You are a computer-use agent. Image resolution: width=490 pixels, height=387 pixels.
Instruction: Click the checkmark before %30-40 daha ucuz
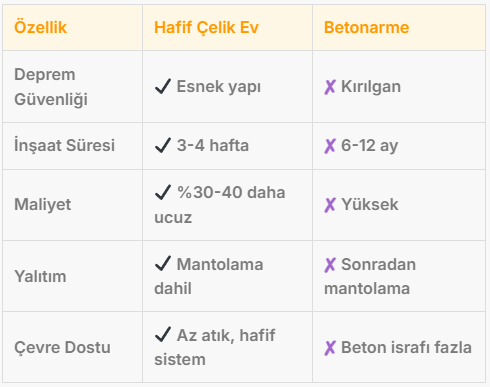coord(163,192)
